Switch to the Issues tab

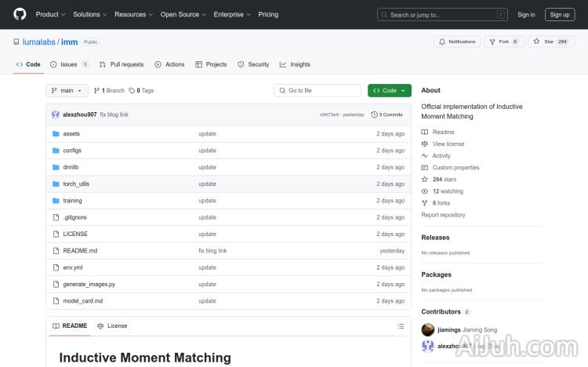(x=69, y=64)
